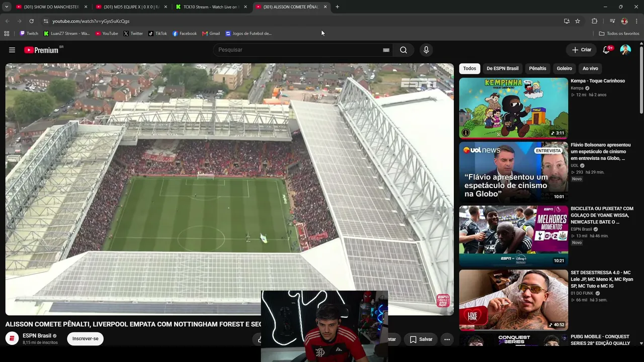Open a new browser tab
644x362 pixels.
pyautogui.click(x=337, y=7)
